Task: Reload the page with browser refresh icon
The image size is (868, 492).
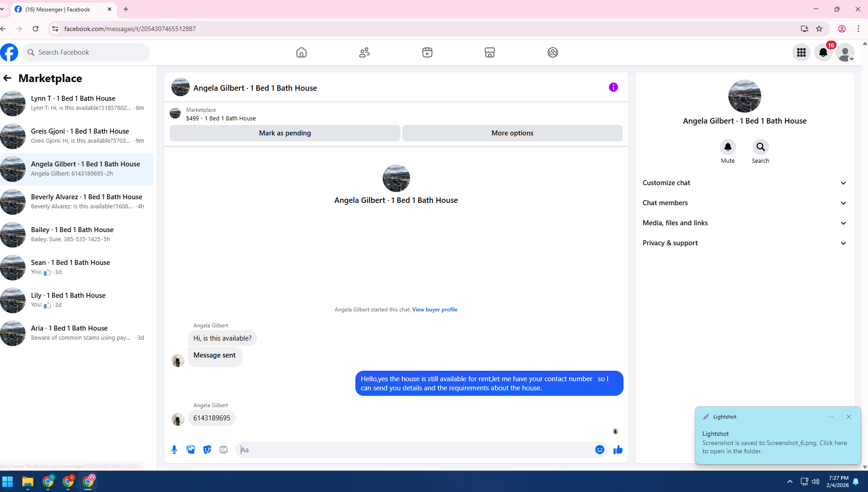Action: 36,29
